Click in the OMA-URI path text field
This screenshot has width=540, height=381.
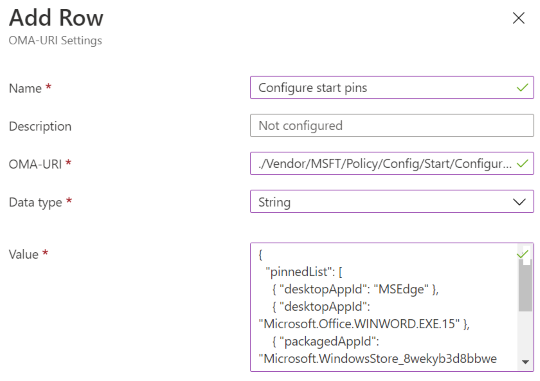pyautogui.click(x=392, y=164)
